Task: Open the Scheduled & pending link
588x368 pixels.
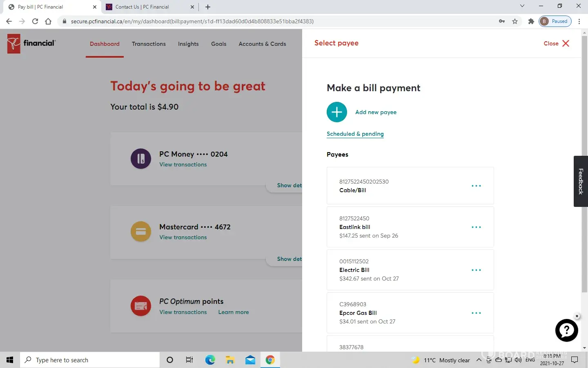Action: tap(355, 134)
